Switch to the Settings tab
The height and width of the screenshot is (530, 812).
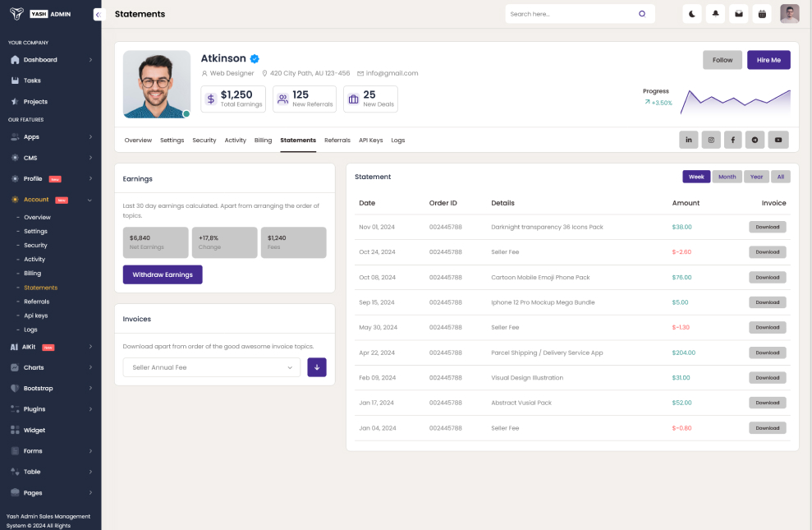(x=172, y=141)
